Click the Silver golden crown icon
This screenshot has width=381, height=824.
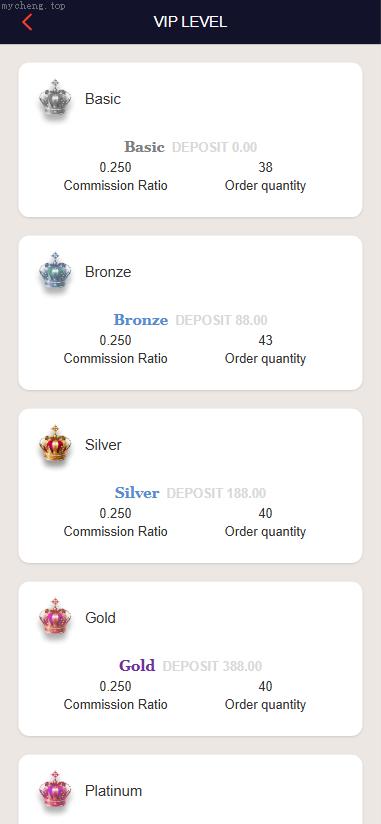55,444
